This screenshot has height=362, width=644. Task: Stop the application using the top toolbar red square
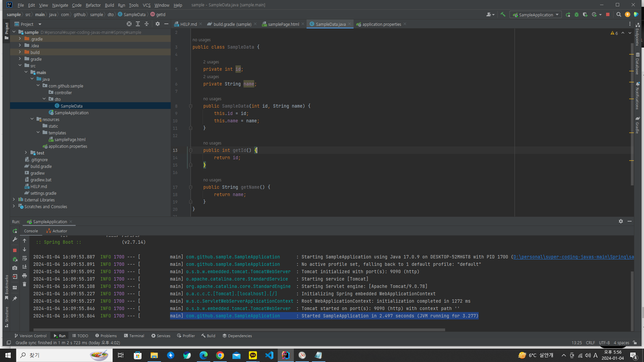pos(608,14)
